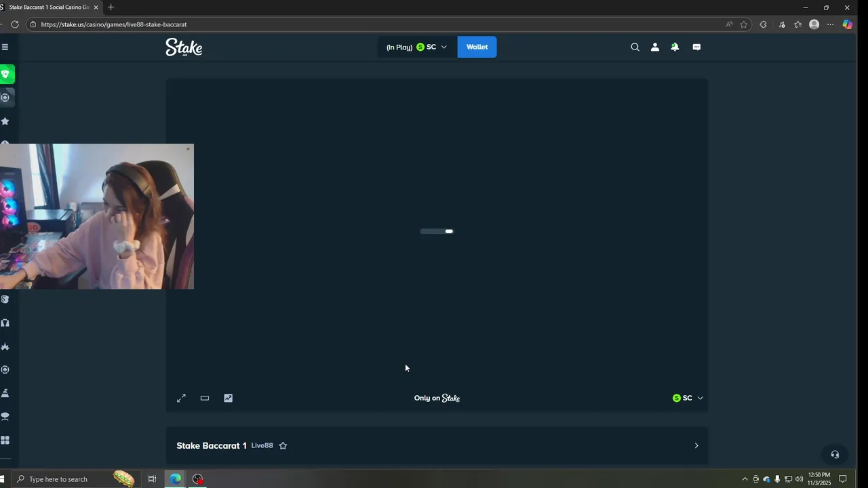The height and width of the screenshot is (488, 868).
Task: Click the lamp-shaped sidebar icon
Action: click(x=5, y=416)
